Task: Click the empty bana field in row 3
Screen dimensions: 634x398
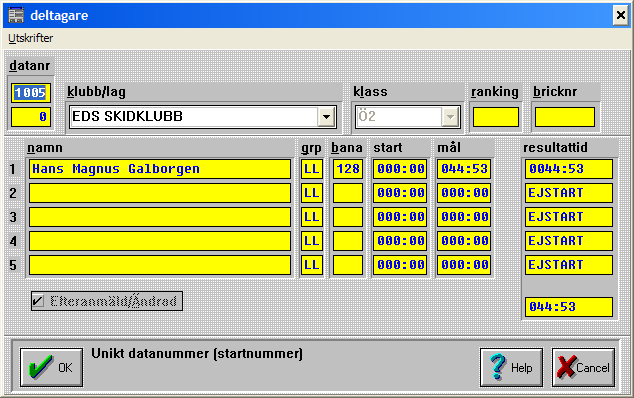Action: [348, 217]
